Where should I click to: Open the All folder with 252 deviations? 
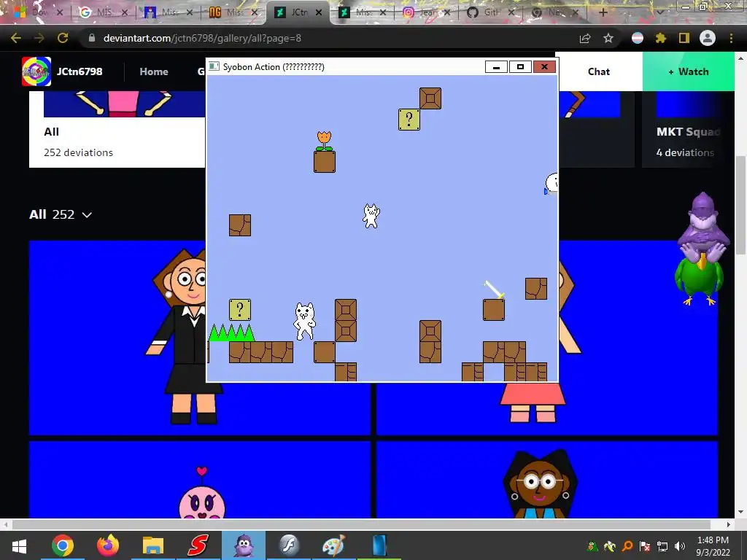pyautogui.click(x=117, y=128)
